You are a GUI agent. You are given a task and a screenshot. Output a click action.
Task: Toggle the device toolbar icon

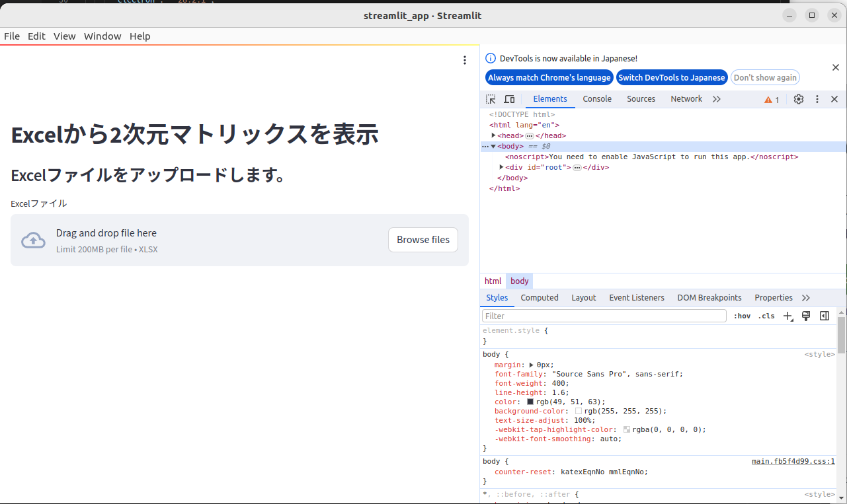pyautogui.click(x=509, y=99)
